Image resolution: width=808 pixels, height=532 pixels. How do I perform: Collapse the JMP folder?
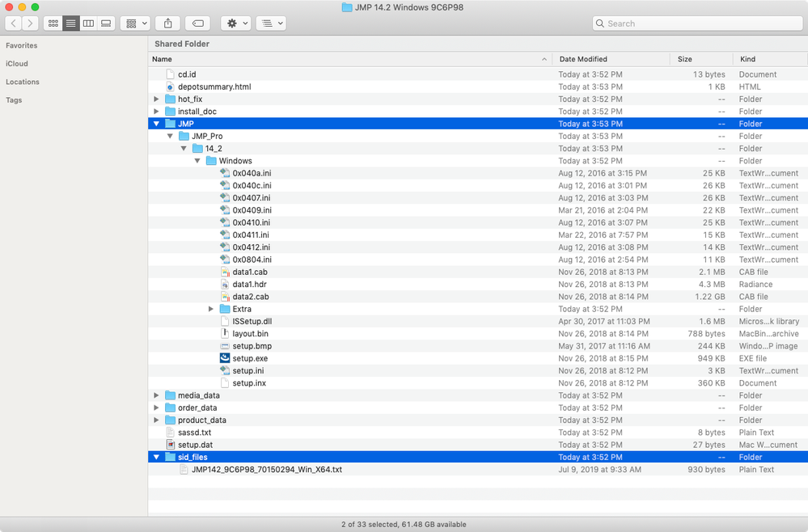156,124
